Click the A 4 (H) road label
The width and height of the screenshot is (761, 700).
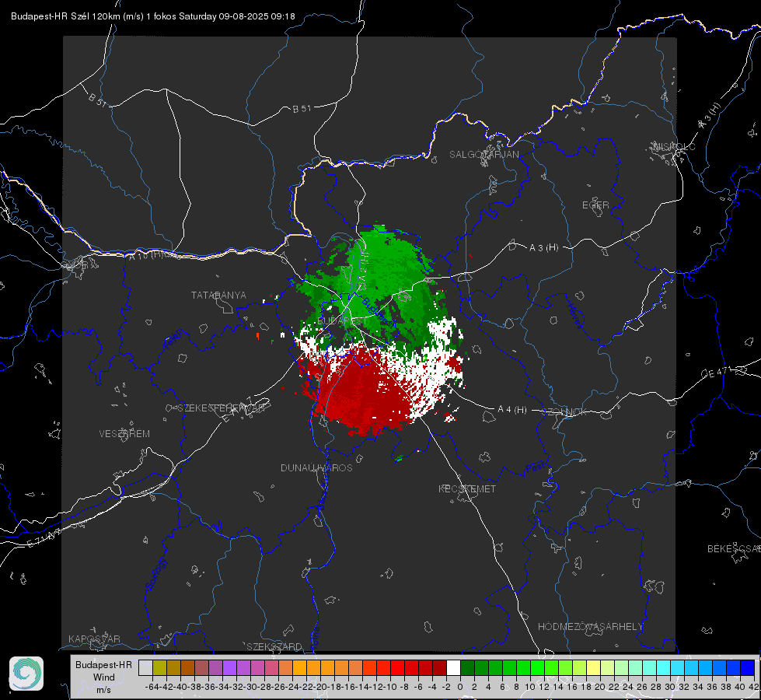tap(512, 410)
